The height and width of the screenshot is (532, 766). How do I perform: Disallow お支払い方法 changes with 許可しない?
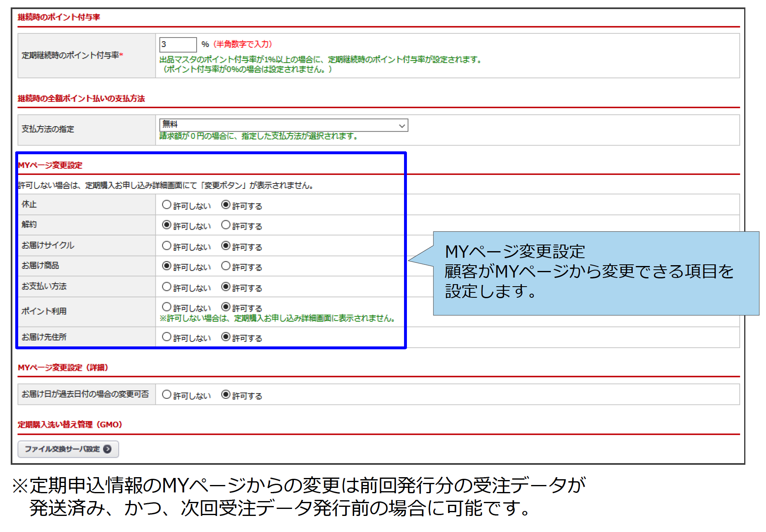[x=167, y=287]
